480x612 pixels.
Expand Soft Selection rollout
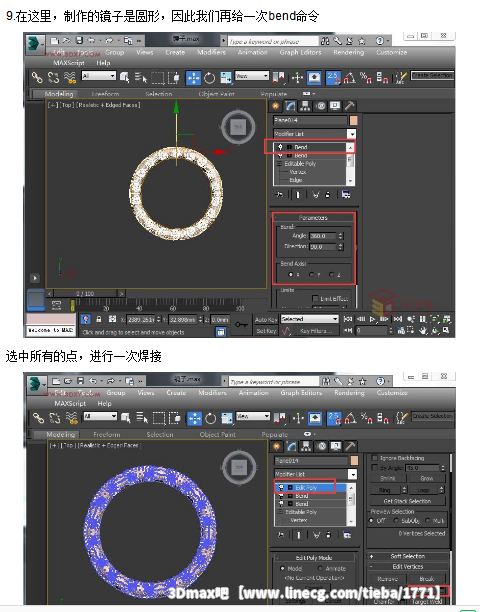[408, 556]
